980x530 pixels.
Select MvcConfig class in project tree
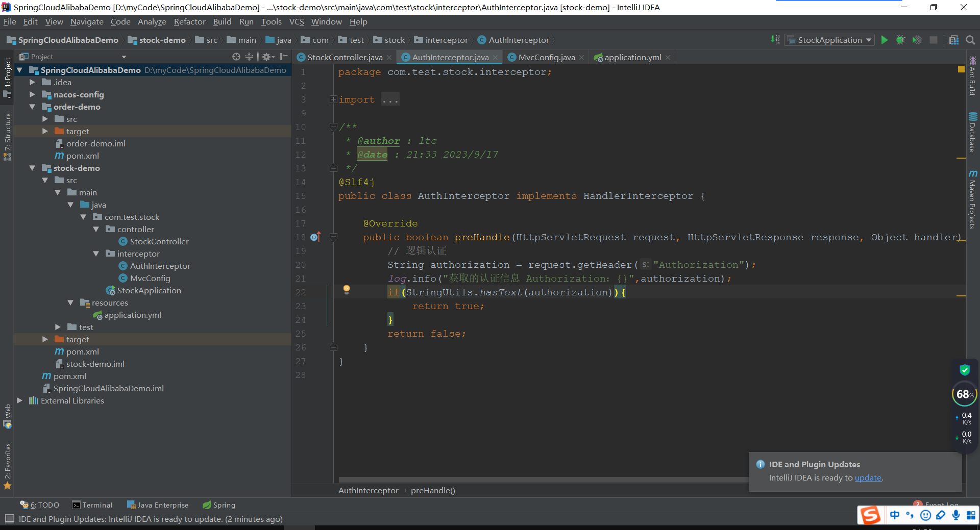coord(150,278)
